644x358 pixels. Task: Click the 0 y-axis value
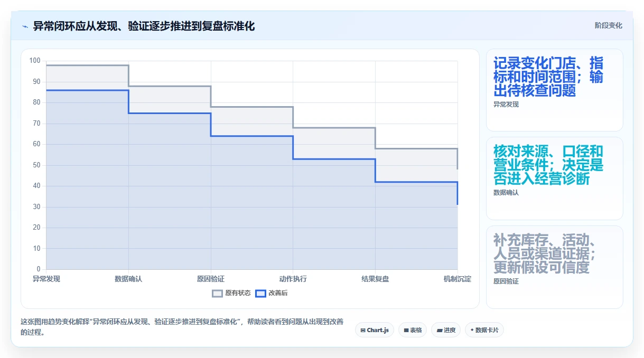point(39,269)
